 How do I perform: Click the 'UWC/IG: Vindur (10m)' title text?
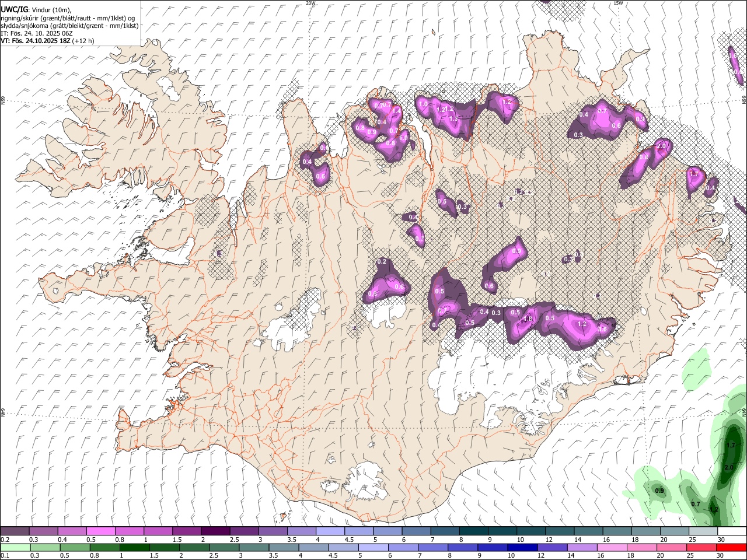(36, 10)
